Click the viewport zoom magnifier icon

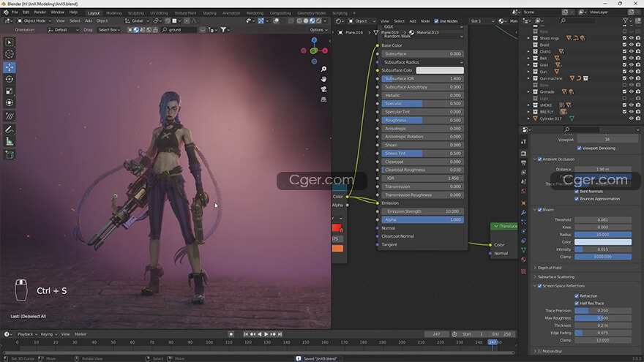point(323,69)
